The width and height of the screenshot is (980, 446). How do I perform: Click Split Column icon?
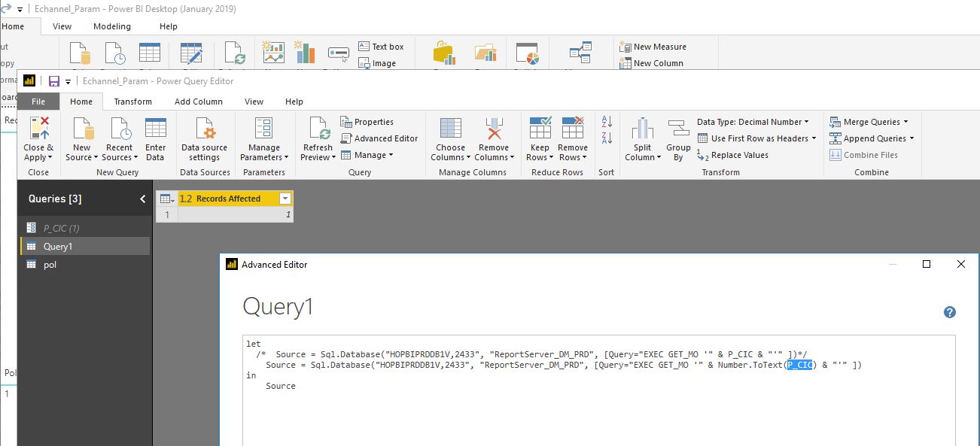[643, 128]
